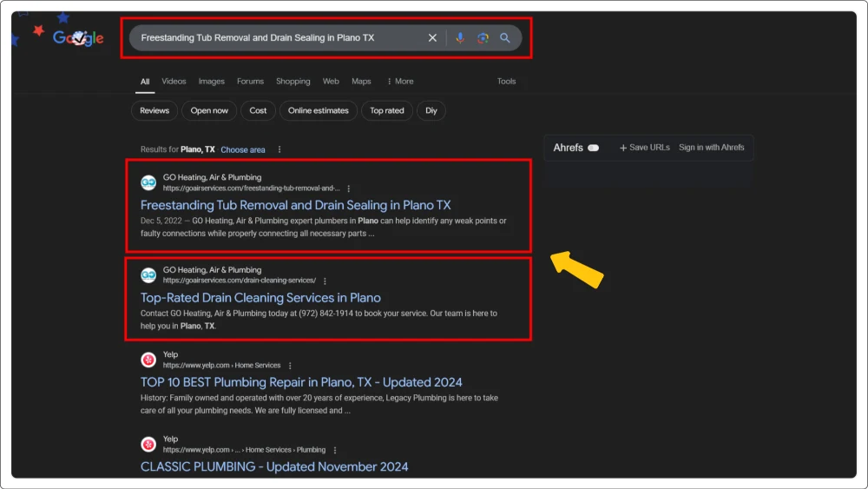Viewport: 868px width, 489px height.
Task: Click the Google logo
Action: [x=78, y=37]
